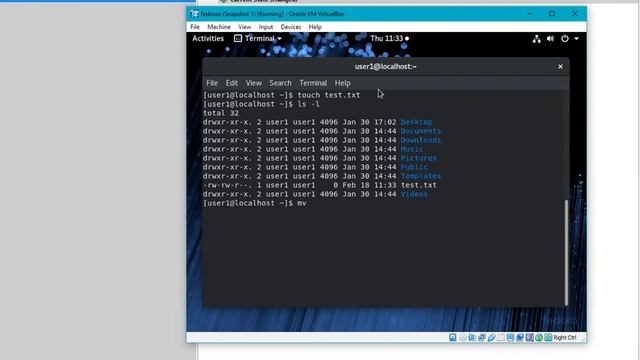Click the Music directory name in listing
The height and width of the screenshot is (360, 640).
(x=412, y=149)
